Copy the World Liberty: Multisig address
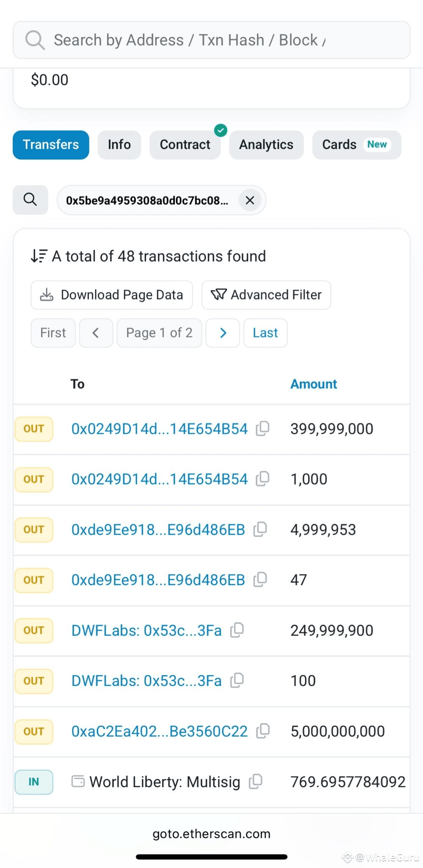 click(x=256, y=782)
